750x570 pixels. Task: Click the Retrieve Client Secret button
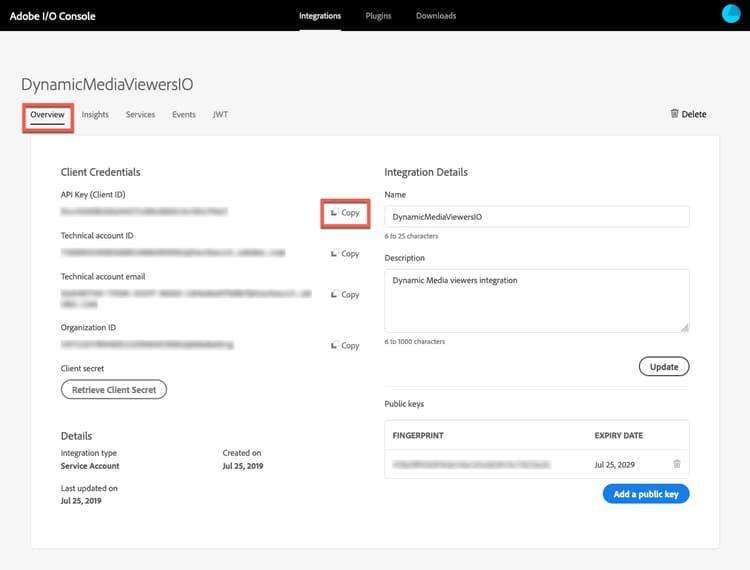[114, 389]
